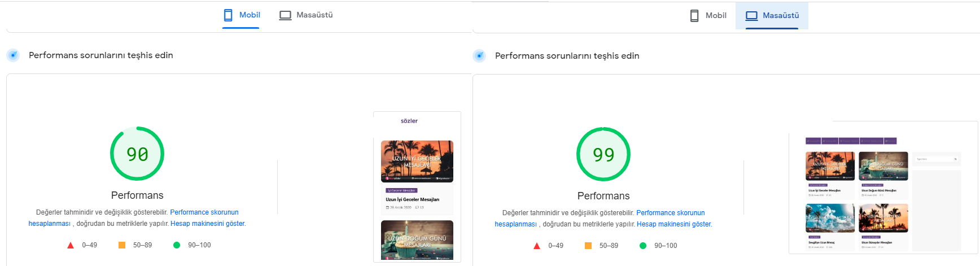Click the score 90 performance gauge
Viewport: 980px width, 266px height.
click(x=137, y=154)
